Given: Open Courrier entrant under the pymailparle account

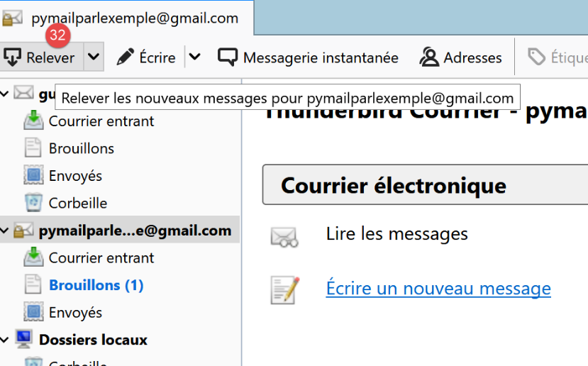Looking at the screenshot, I should (x=101, y=257).
